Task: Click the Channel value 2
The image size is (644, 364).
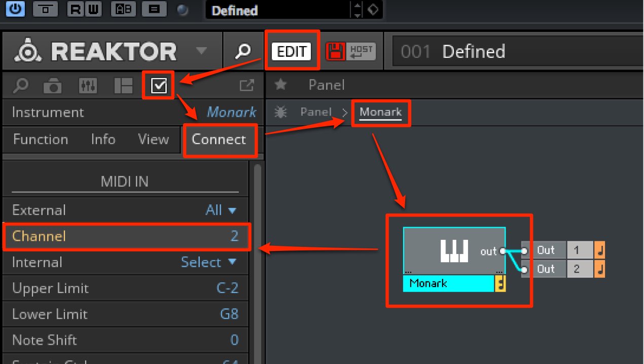Action: click(234, 236)
